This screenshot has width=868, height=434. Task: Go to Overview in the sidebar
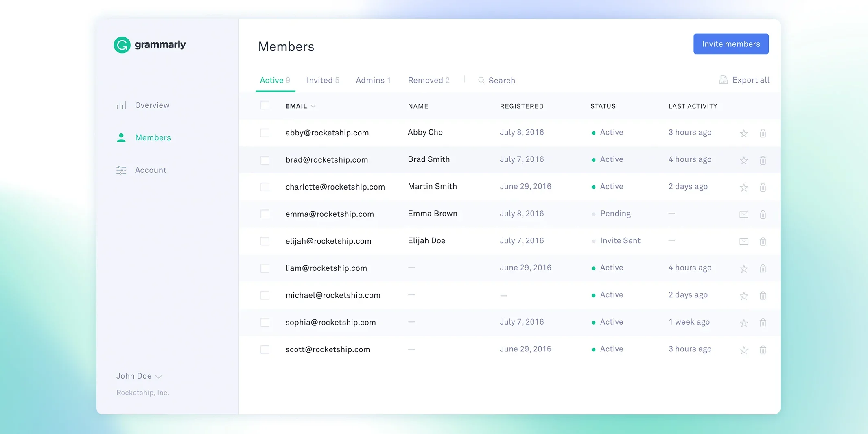[142, 105]
